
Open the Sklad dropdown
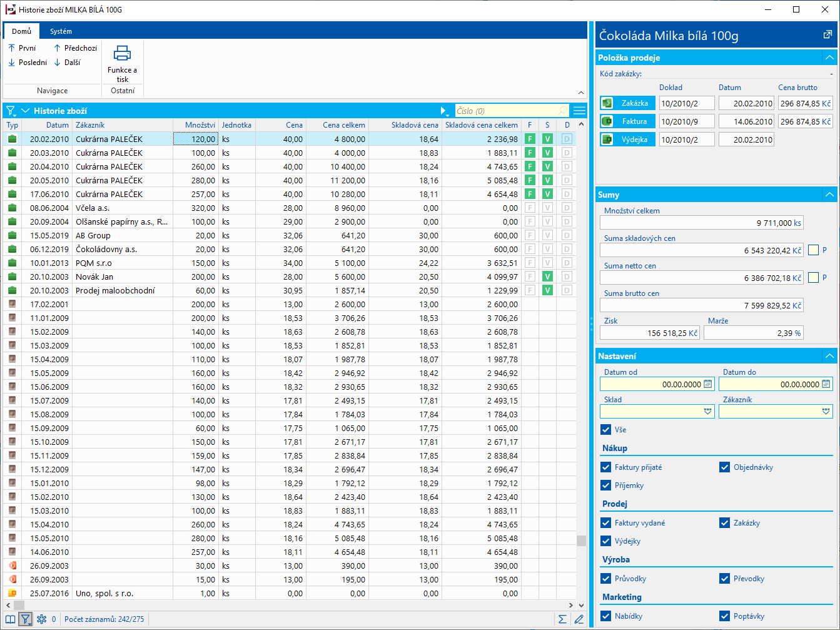707,412
